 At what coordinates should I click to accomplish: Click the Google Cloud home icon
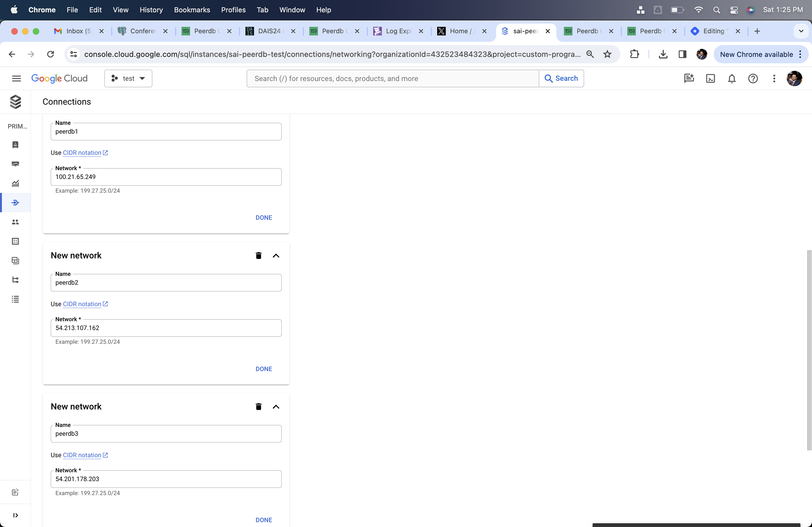pyautogui.click(x=59, y=78)
